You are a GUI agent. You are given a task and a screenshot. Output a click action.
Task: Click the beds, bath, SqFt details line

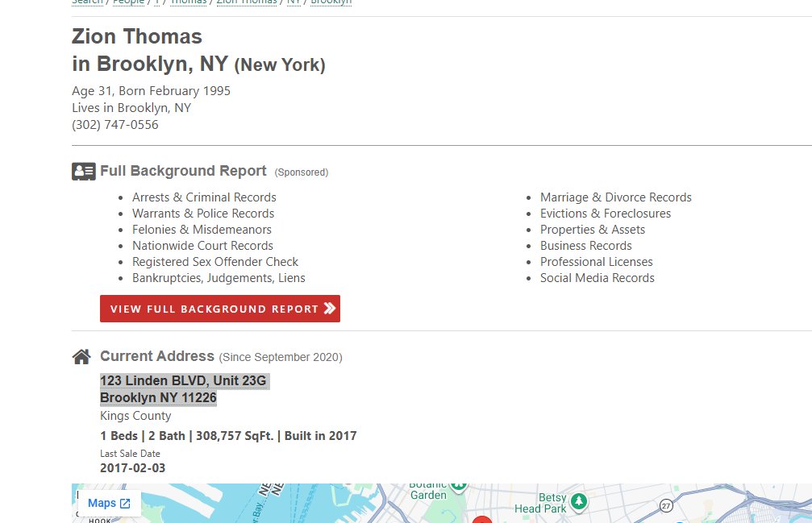[x=228, y=436]
